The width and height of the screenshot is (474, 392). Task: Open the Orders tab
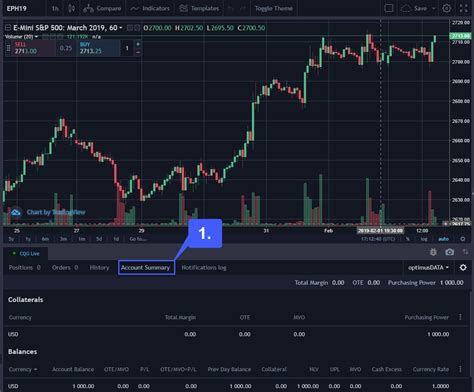[x=65, y=268]
